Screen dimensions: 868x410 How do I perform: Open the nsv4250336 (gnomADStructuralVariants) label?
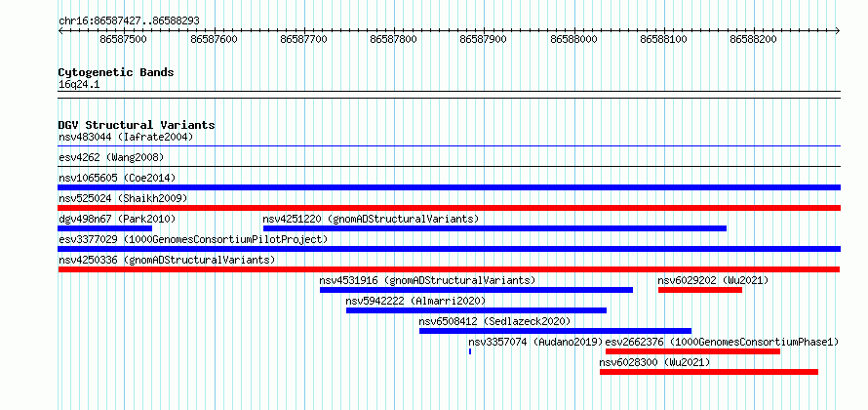[167, 260]
